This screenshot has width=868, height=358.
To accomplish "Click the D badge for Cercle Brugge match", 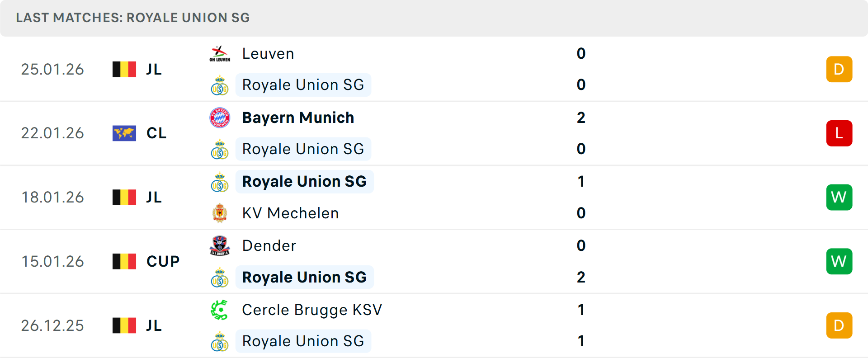I will pyautogui.click(x=839, y=325).
